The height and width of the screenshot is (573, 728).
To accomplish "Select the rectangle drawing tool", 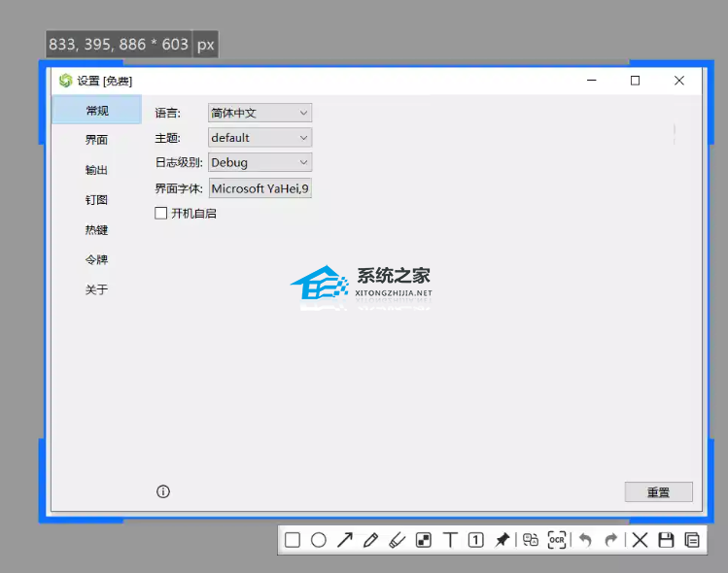I will coord(293,541).
